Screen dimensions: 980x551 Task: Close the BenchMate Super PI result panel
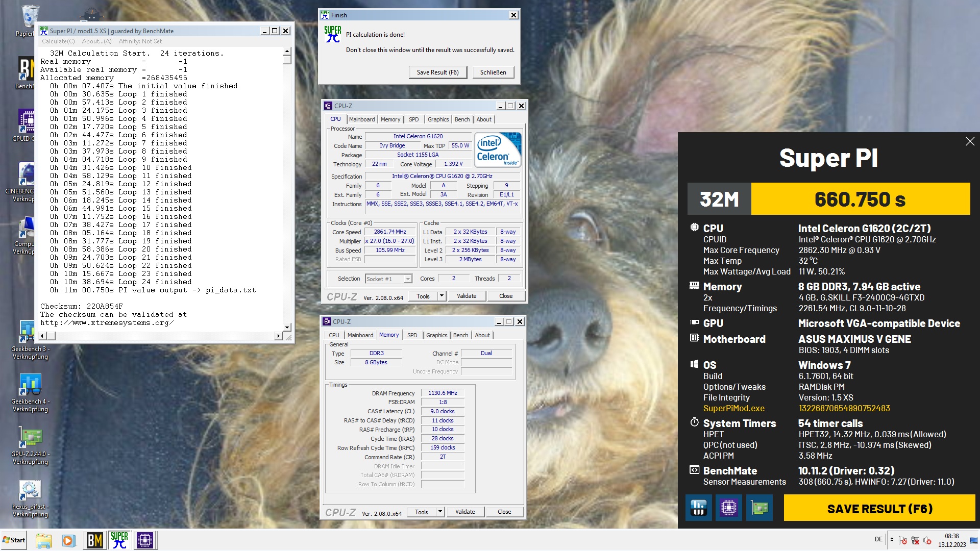click(x=970, y=141)
